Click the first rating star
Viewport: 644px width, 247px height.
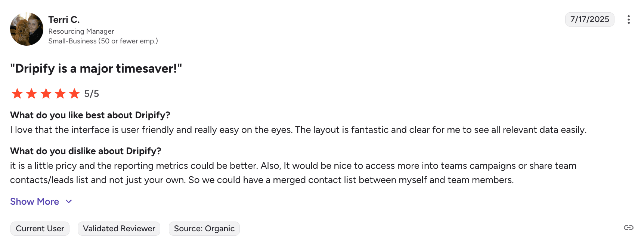pyautogui.click(x=17, y=94)
